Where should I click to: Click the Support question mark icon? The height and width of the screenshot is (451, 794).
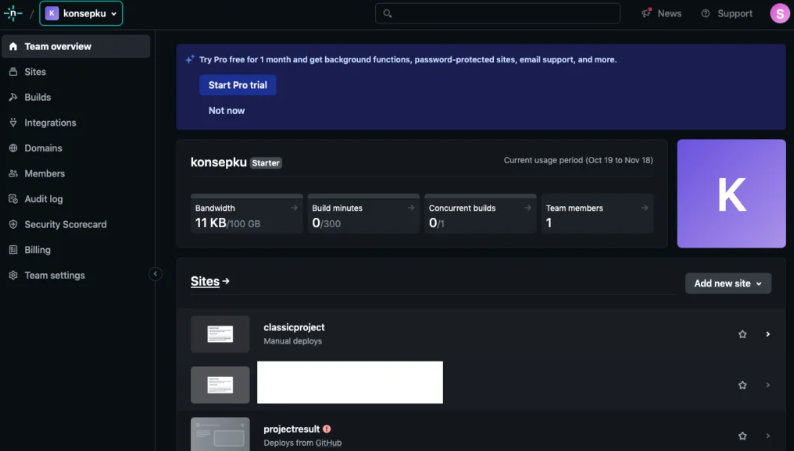705,13
